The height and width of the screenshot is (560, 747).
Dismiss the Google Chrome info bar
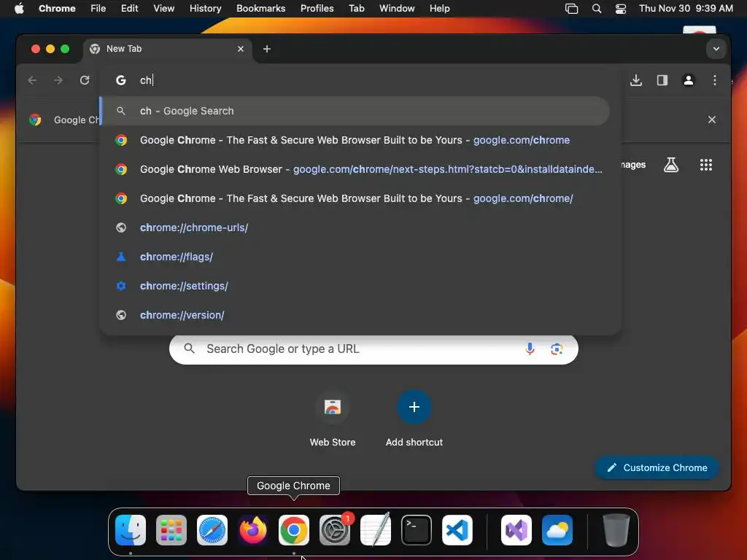click(x=712, y=120)
